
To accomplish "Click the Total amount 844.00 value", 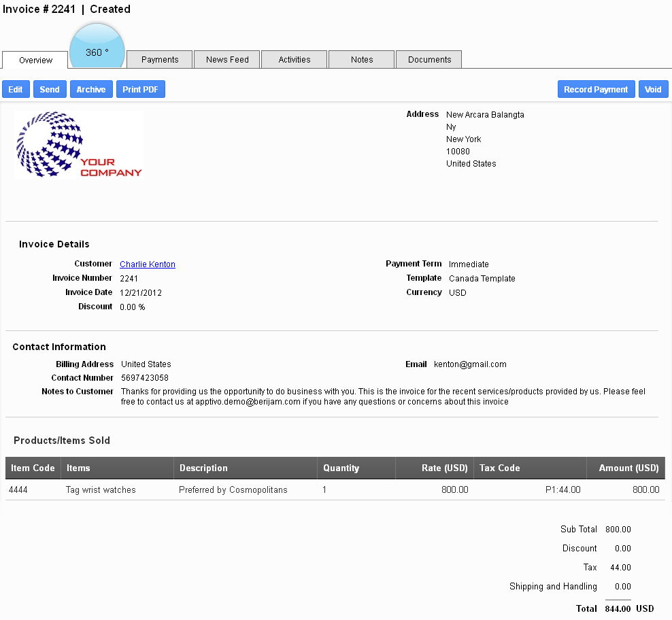I will 618,608.
